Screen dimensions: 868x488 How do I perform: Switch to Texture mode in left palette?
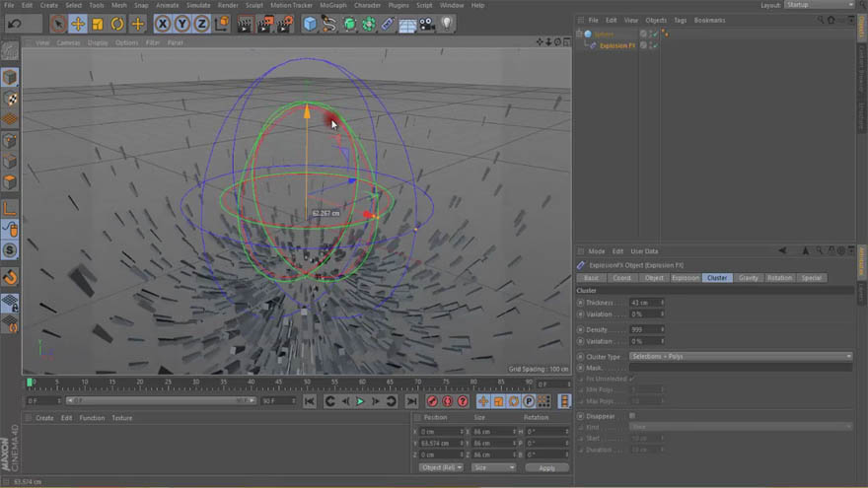10,99
